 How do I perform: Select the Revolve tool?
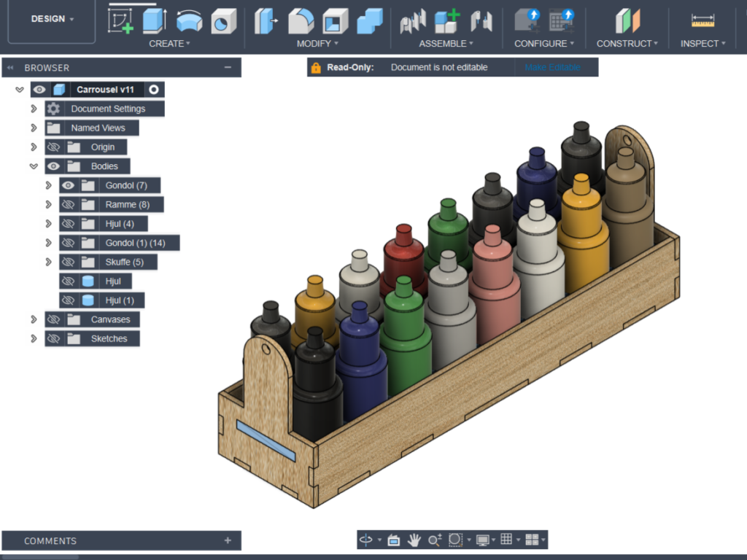pyautogui.click(x=189, y=20)
